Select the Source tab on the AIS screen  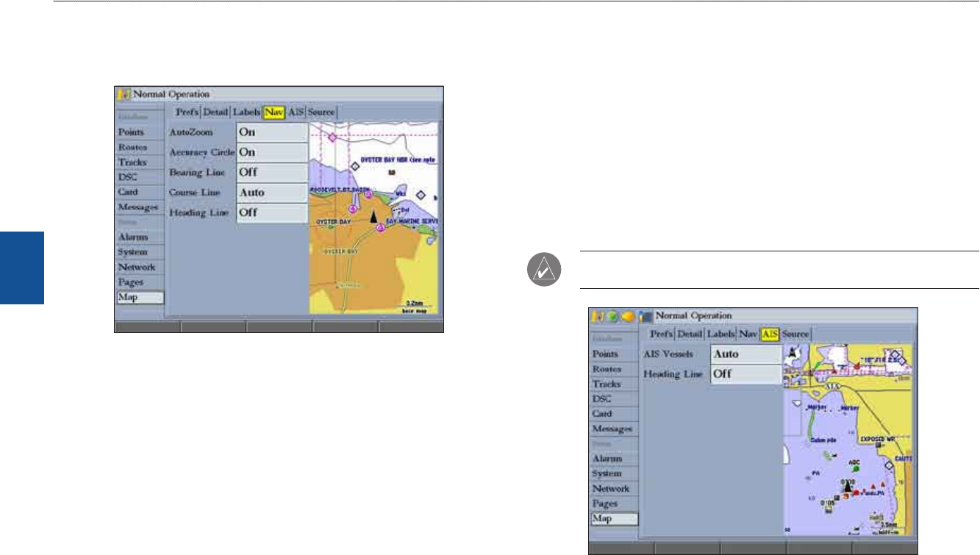click(795, 334)
